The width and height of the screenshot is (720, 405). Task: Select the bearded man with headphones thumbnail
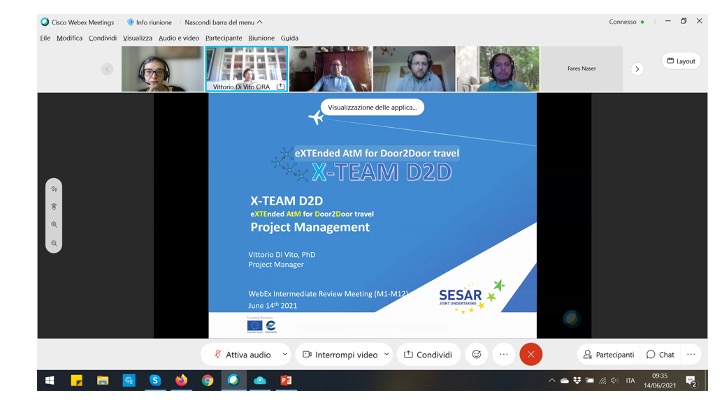(414, 69)
